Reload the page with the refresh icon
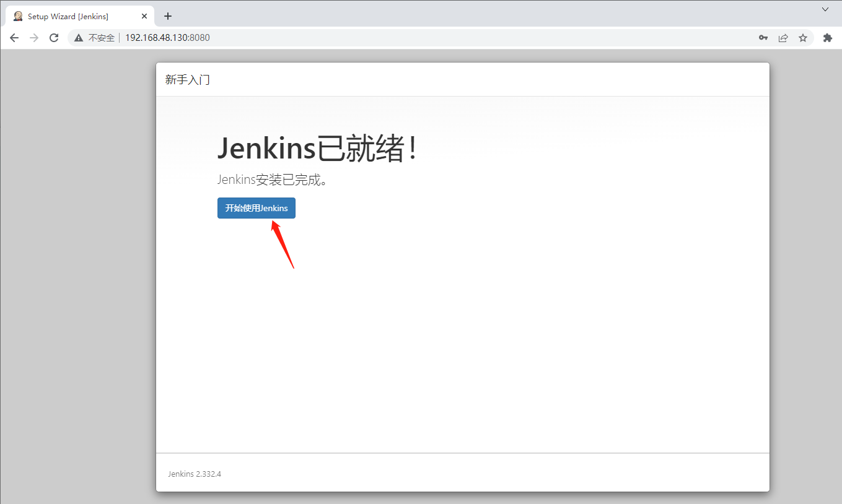 tap(54, 38)
